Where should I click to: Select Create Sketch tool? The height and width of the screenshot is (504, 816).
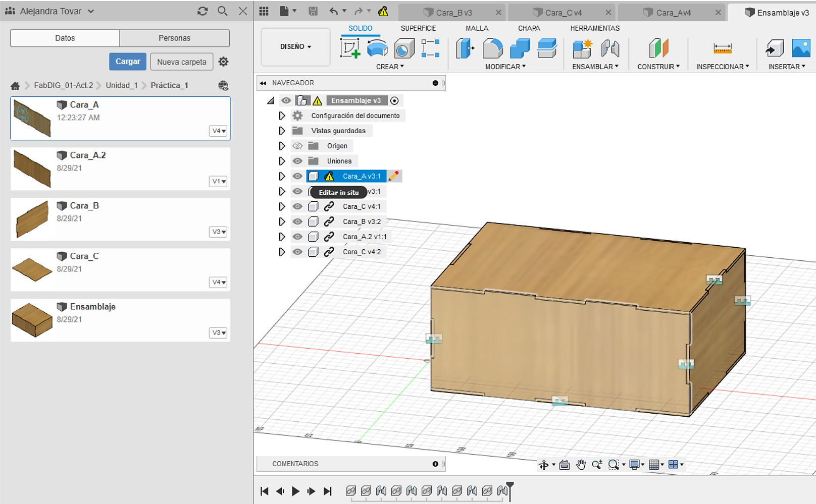(x=350, y=49)
